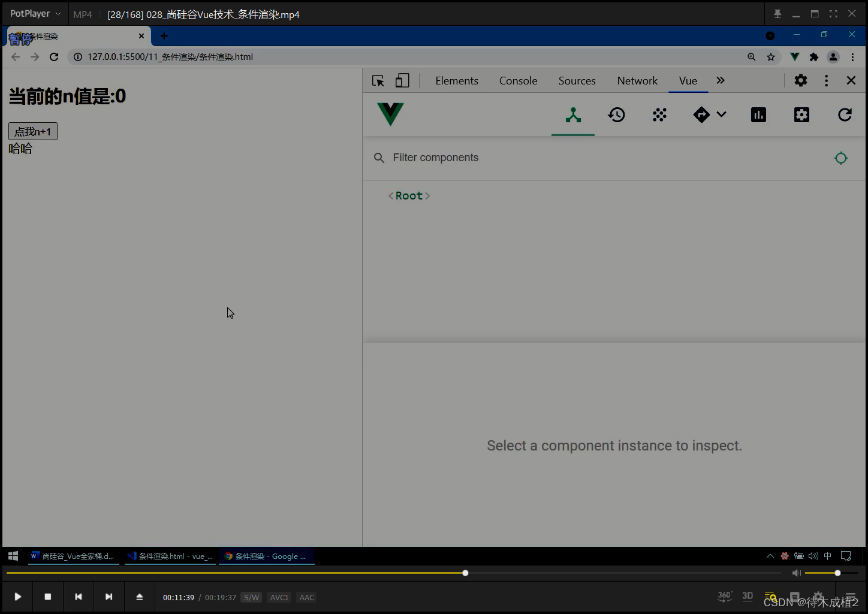Adjust the PotPlayer volume slider
Viewport: 868px width, 614px height.
point(831,573)
